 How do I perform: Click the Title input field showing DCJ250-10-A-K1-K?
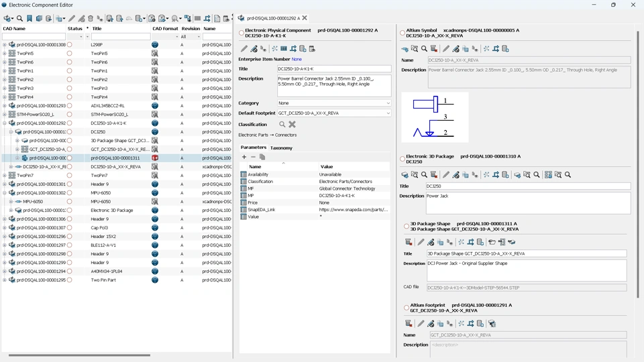click(334, 69)
